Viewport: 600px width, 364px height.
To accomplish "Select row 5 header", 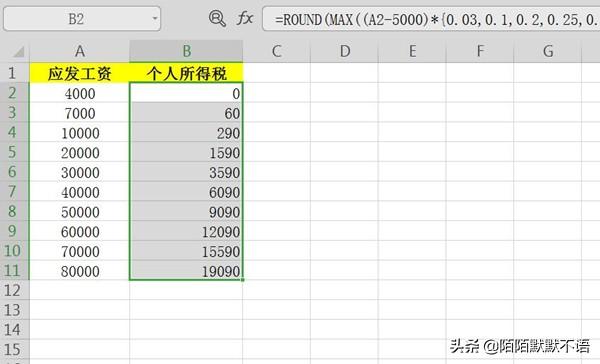I will click(15, 152).
